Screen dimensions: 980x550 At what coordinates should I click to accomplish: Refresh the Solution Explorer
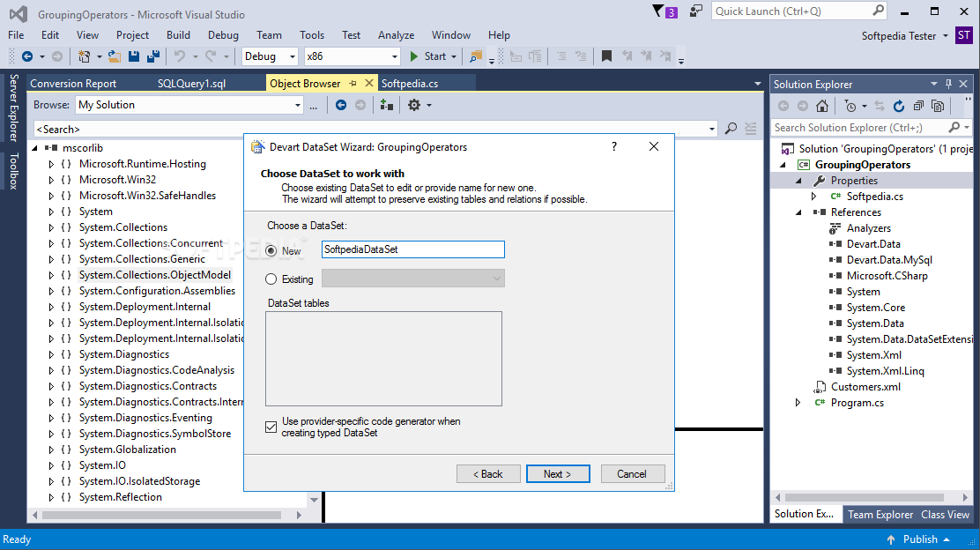point(899,107)
